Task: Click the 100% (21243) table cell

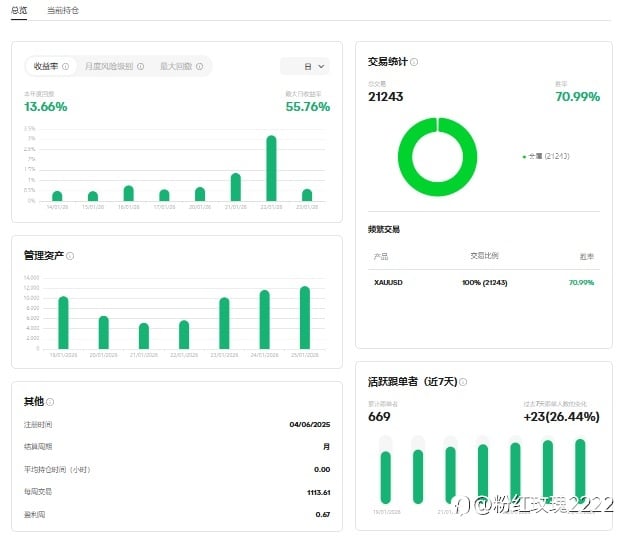Action: [484, 283]
